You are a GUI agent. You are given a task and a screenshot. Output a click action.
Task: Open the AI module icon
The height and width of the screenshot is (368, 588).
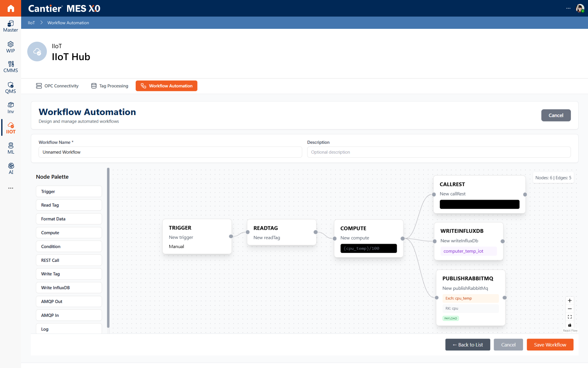[x=10, y=169]
